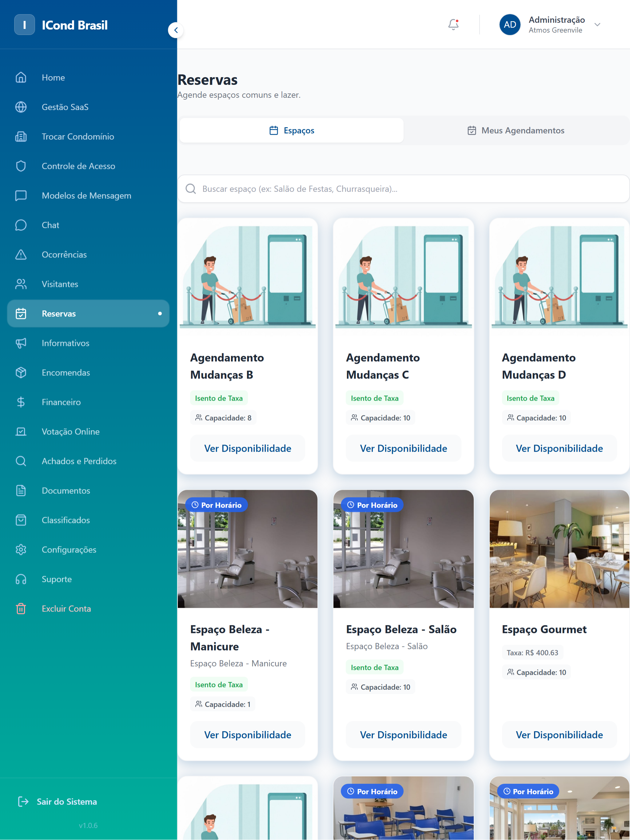Click the Reservas page heading

pos(207,80)
